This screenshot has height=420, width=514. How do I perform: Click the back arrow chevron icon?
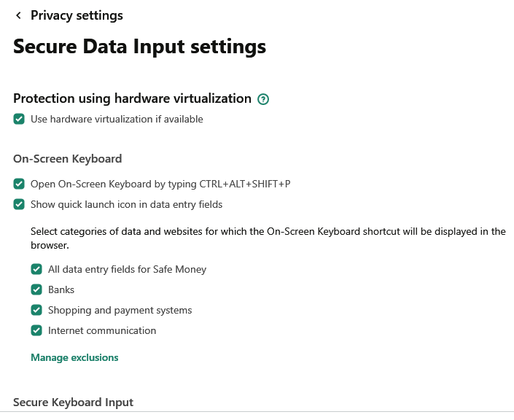[18, 15]
